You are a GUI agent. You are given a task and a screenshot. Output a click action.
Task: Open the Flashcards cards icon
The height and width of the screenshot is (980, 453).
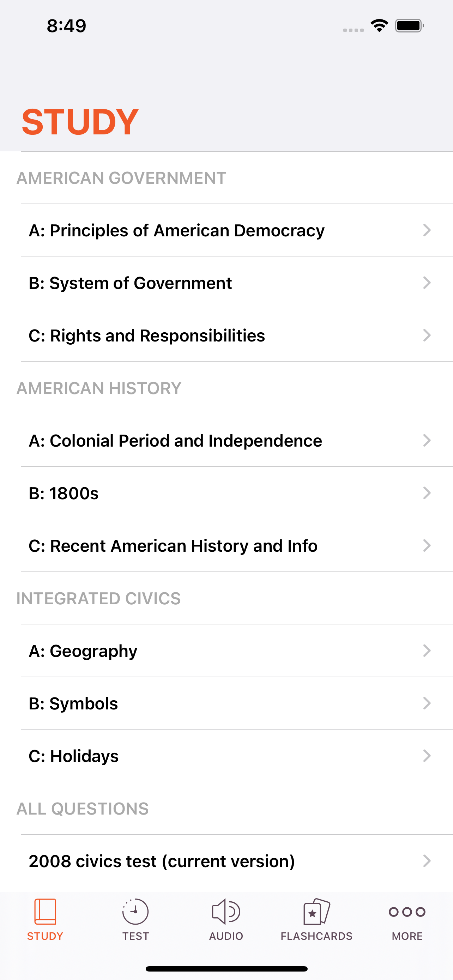coord(316,912)
